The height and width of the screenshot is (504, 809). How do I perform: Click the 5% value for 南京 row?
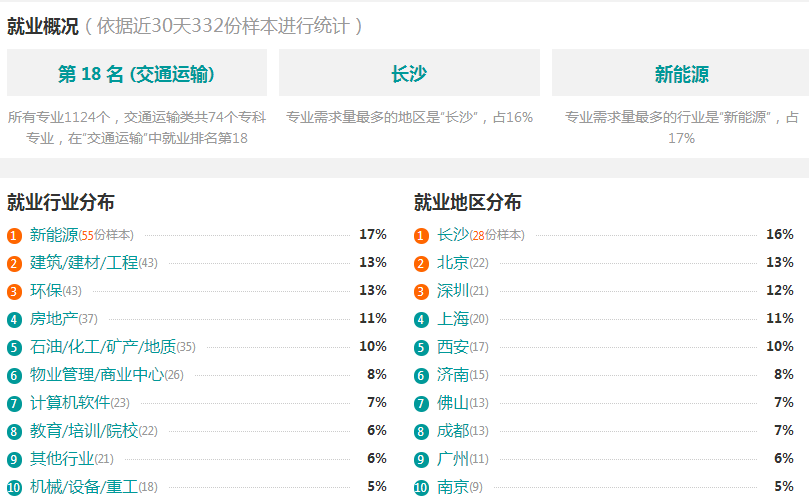tap(784, 486)
